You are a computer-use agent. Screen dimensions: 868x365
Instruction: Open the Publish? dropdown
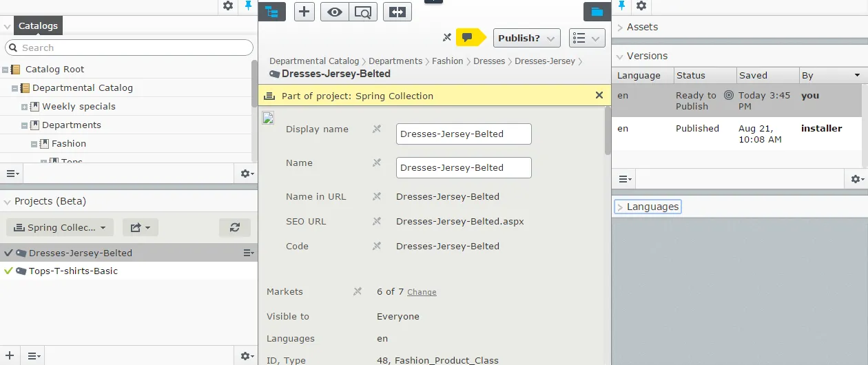(x=527, y=38)
